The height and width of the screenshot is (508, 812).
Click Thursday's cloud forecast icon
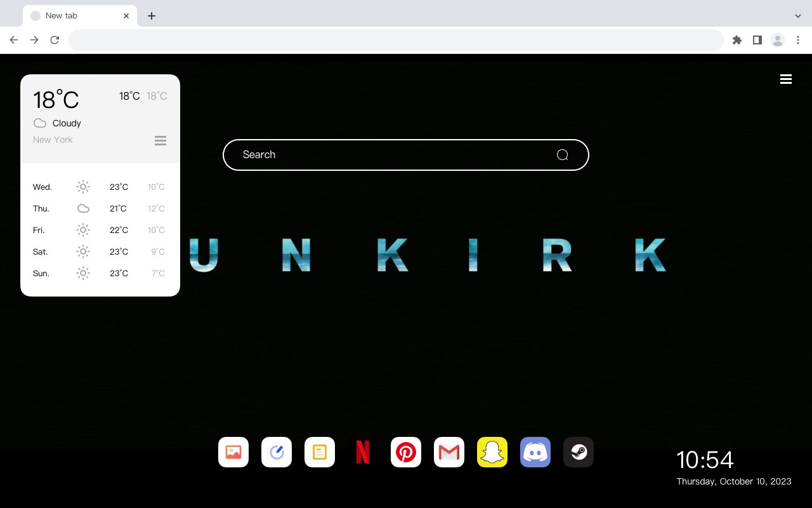click(83, 208)
